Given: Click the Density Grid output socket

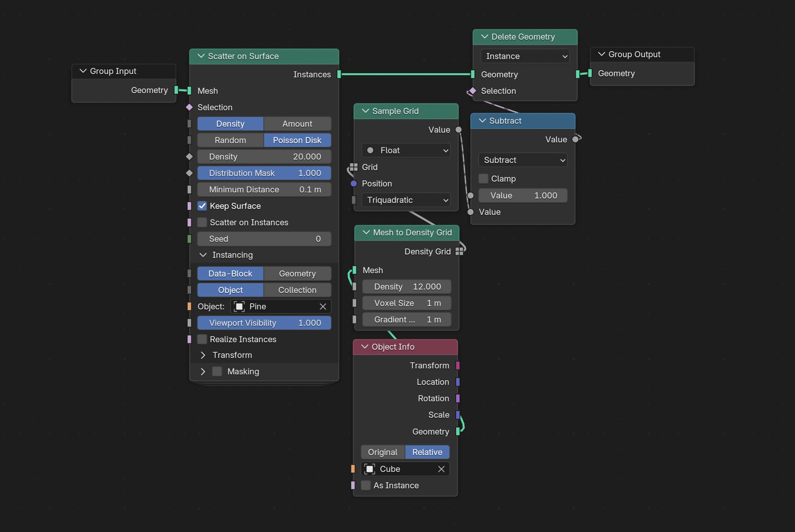Looking at the screenshot, I should pyautogui.click(x=459, y=252).
